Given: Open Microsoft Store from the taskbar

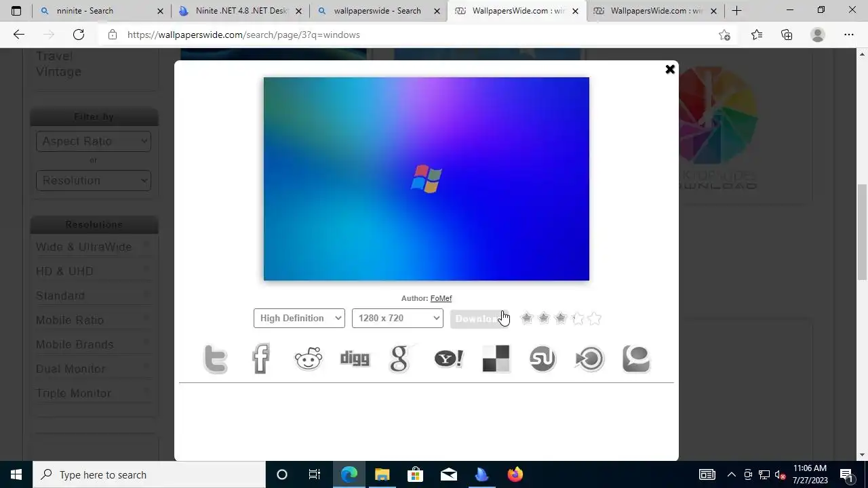Looking at the screenshot, I should coord(415,474).
